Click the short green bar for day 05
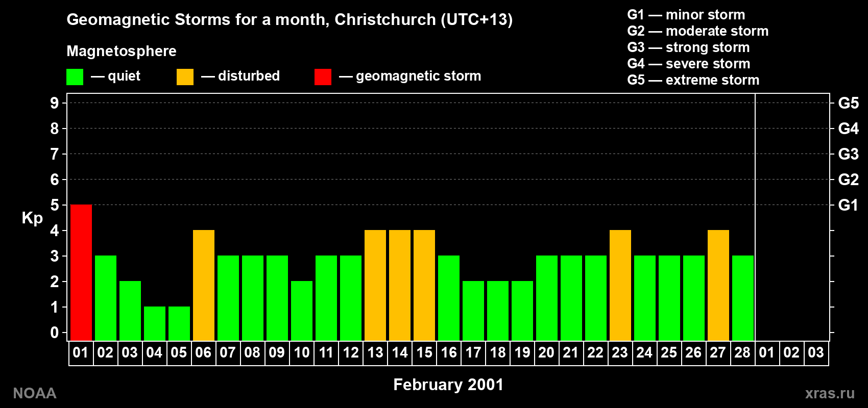The width and height of the screenshot is (868, 408). 179,324
